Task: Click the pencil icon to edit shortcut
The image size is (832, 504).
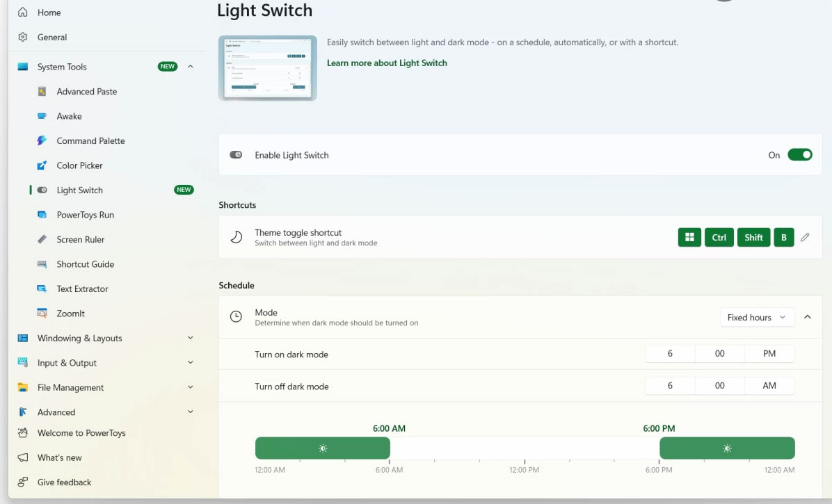Action: [x=805, y=237]
